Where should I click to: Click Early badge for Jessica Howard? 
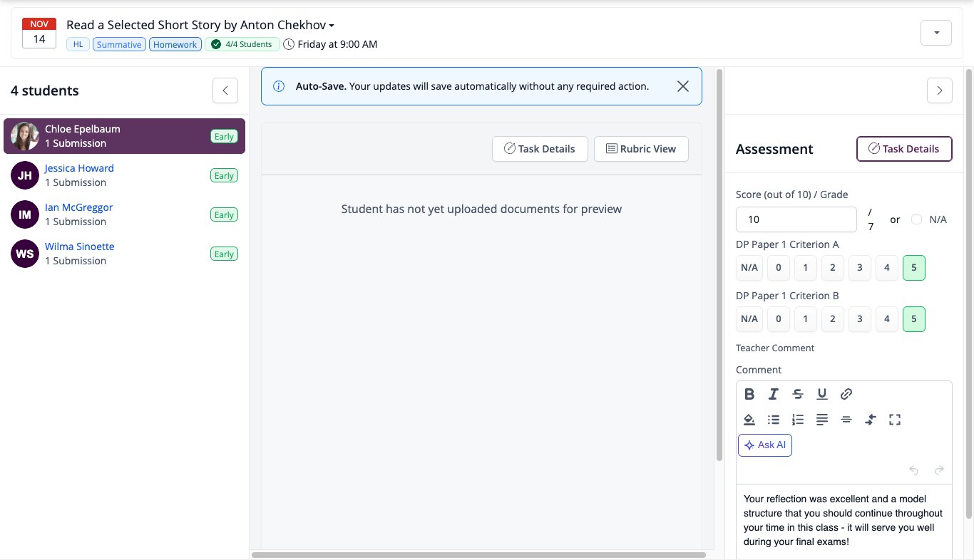click(224, 176)
